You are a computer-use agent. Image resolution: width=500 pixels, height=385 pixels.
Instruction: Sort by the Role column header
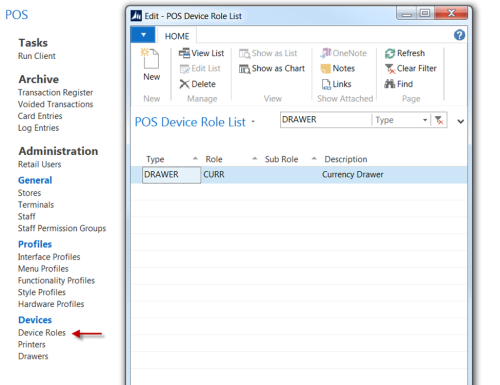pos(214,159)
